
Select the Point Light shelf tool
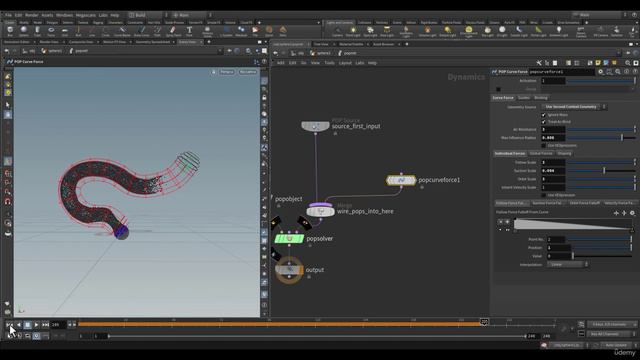(x=353, y=32)
